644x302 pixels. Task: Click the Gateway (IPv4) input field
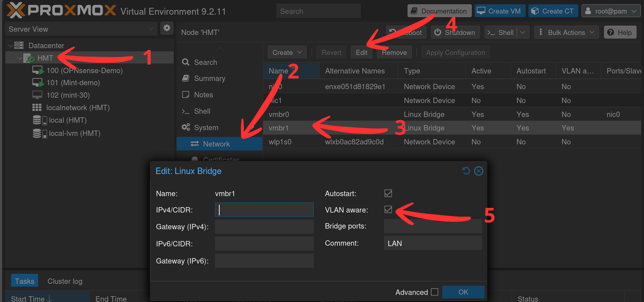point(264,227)
